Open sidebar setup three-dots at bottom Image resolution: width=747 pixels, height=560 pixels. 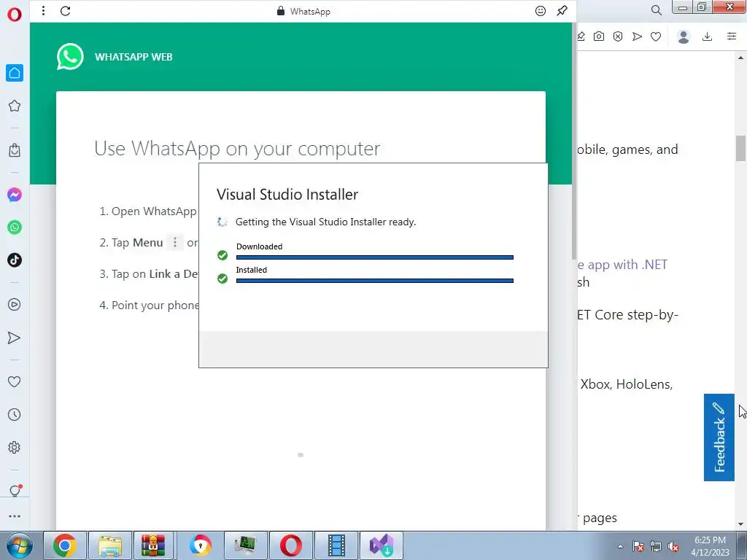pyautogui.click(x=15, y=516)
